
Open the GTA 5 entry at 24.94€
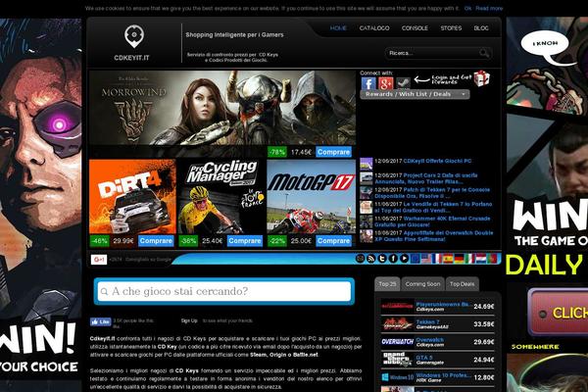click(x=438, y=360)
